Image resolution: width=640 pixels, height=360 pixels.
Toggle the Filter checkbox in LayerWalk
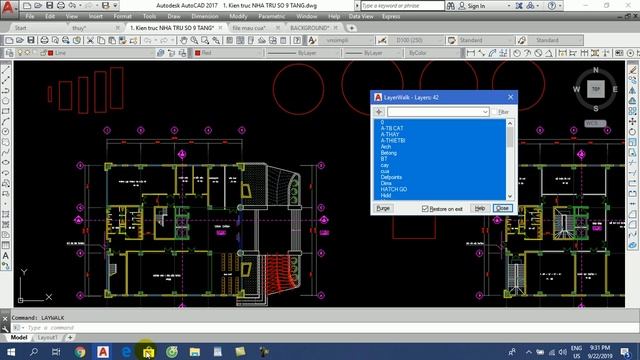point(495,112)
